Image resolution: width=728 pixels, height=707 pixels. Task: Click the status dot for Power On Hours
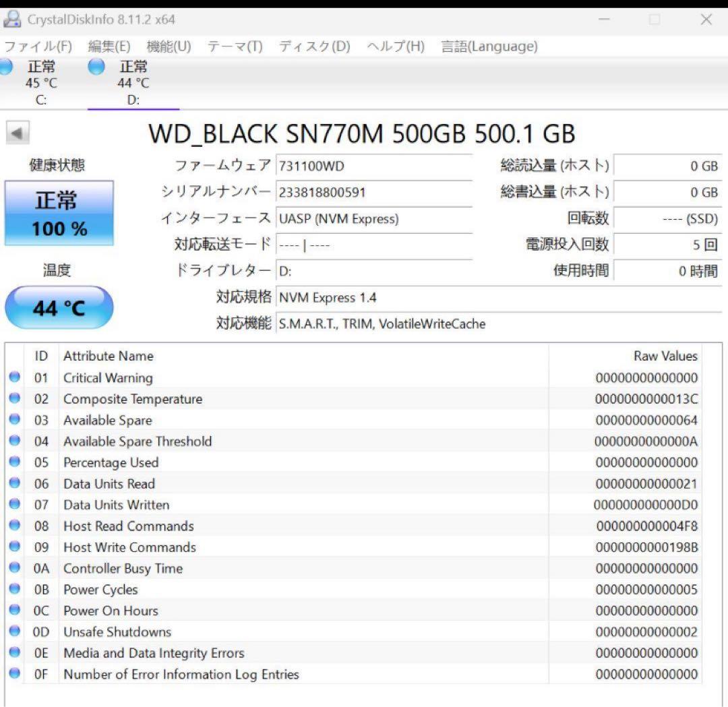click(15, 609)
